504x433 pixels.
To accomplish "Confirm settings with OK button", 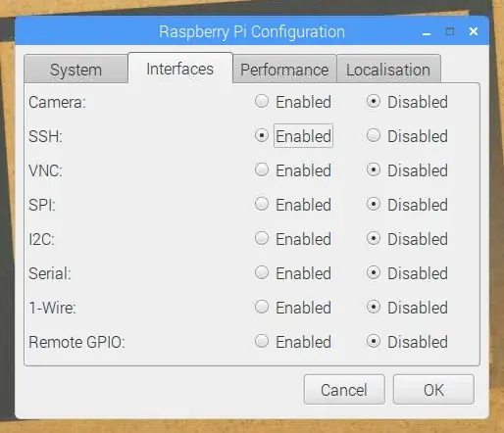I will click(x=433, y=390).
